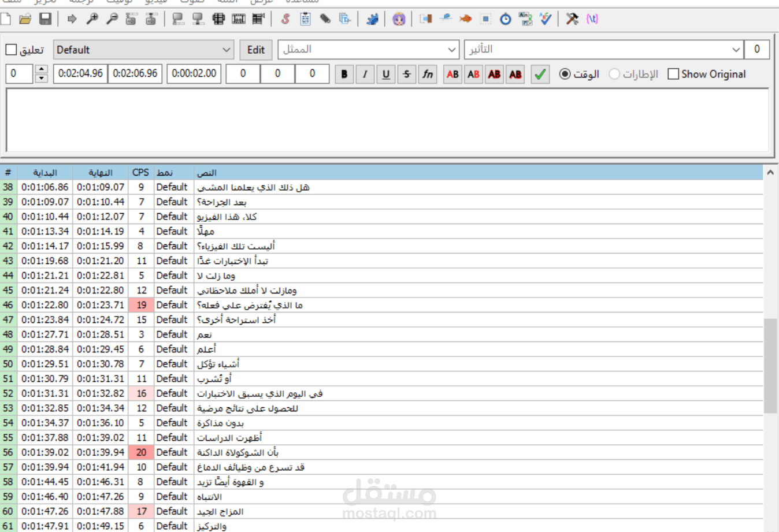Screen dimensions: 779x532
Task: Jump video to the line start
Action: (x=131, y=19)
